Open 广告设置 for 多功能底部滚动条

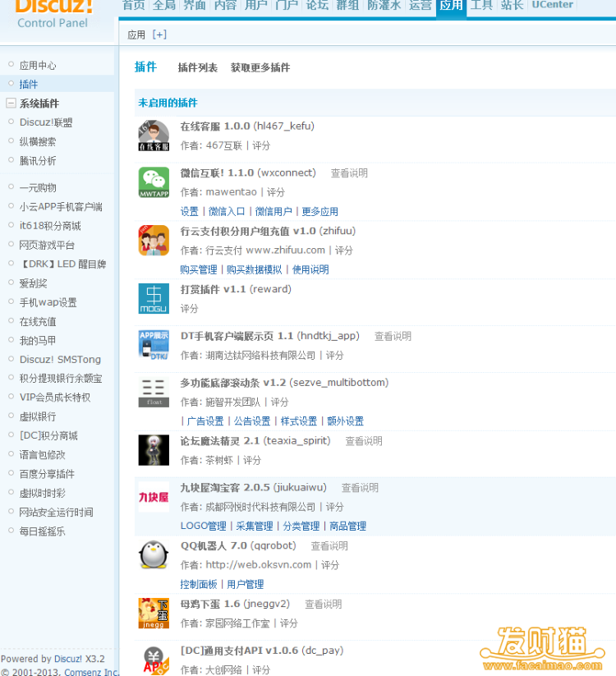pyautogui.click(x=205, y=421)
